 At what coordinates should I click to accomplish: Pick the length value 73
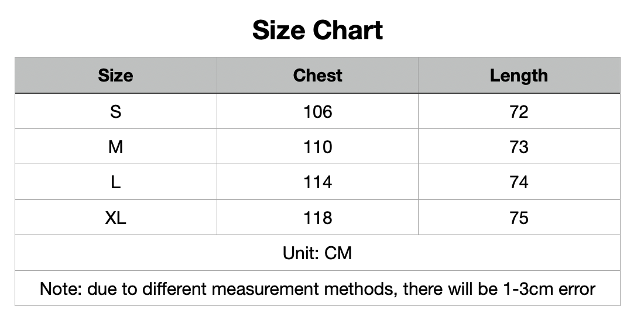pos(519,147)
